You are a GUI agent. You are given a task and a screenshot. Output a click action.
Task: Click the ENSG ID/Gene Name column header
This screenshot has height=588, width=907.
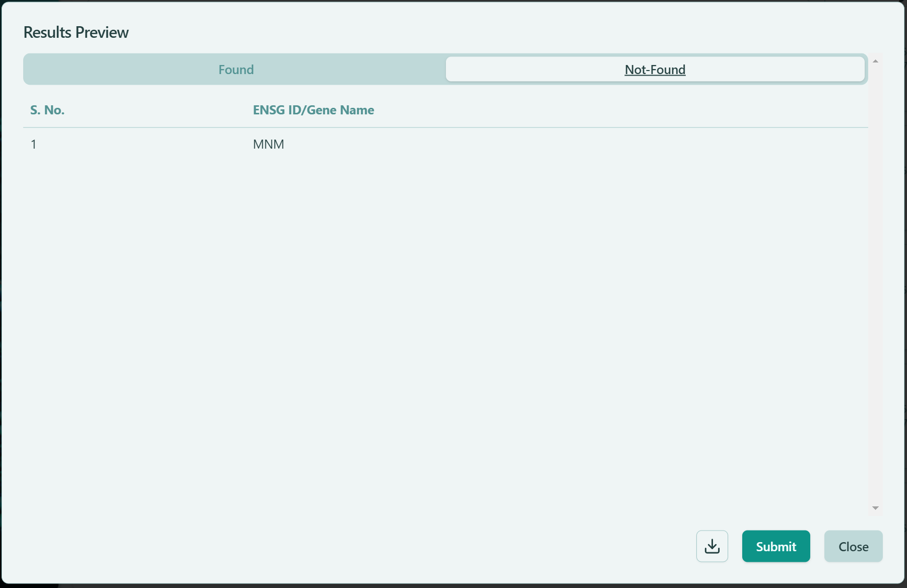[313, 110]
